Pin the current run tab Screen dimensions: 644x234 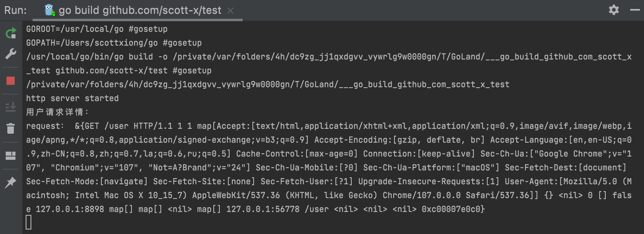[x=11, y=182]
